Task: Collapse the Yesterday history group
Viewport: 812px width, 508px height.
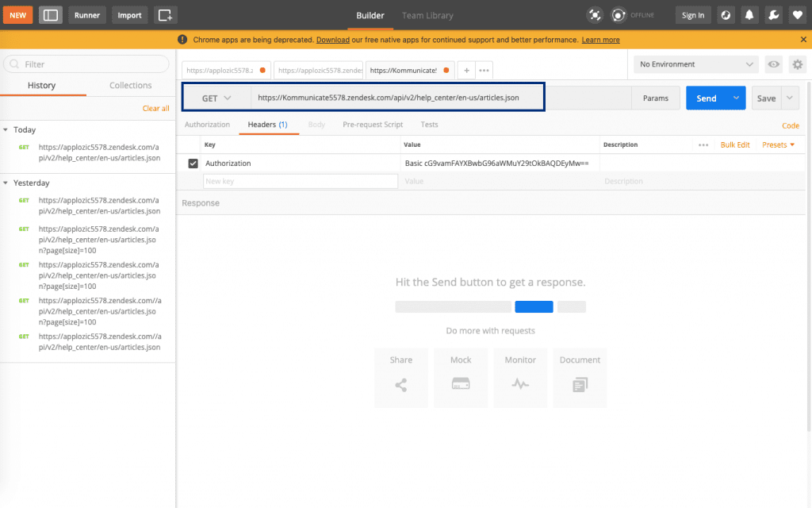Action: (x=6, y=183)
